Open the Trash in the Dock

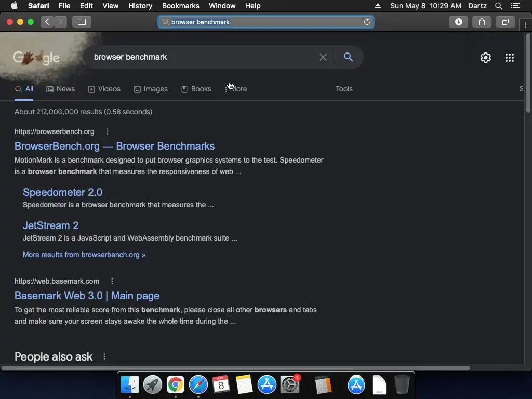[x=402, y=385]
